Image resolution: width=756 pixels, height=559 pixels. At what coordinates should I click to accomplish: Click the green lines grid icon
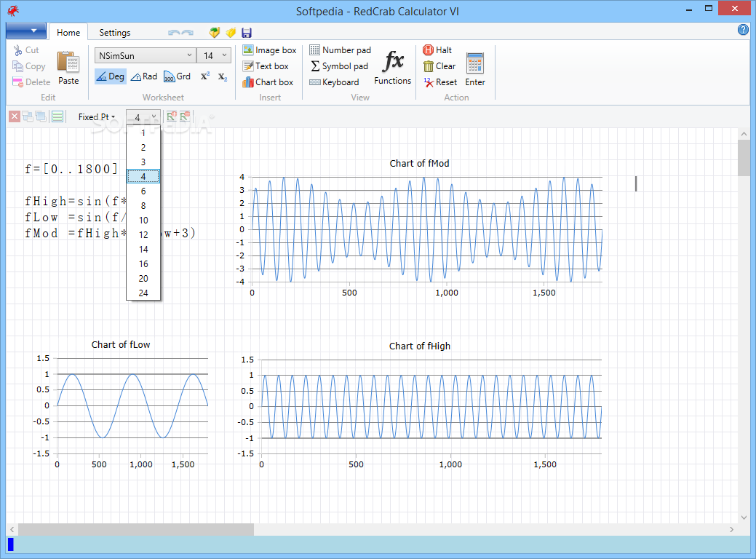57,116
